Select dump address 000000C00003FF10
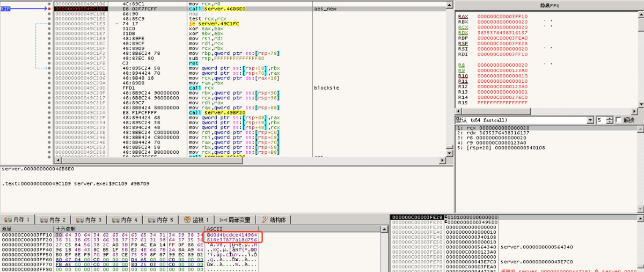This screenshot has height=272, width=644. click(27, 235)
